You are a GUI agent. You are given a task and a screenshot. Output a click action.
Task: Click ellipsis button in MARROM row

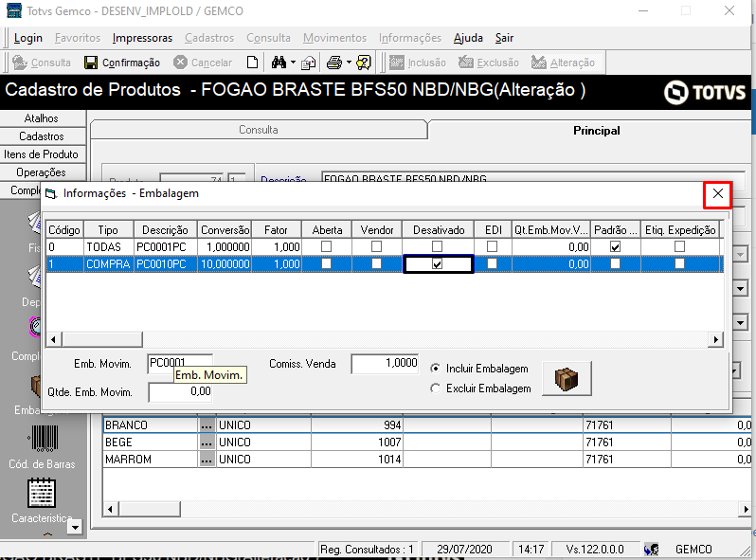(x=207, y=460)
